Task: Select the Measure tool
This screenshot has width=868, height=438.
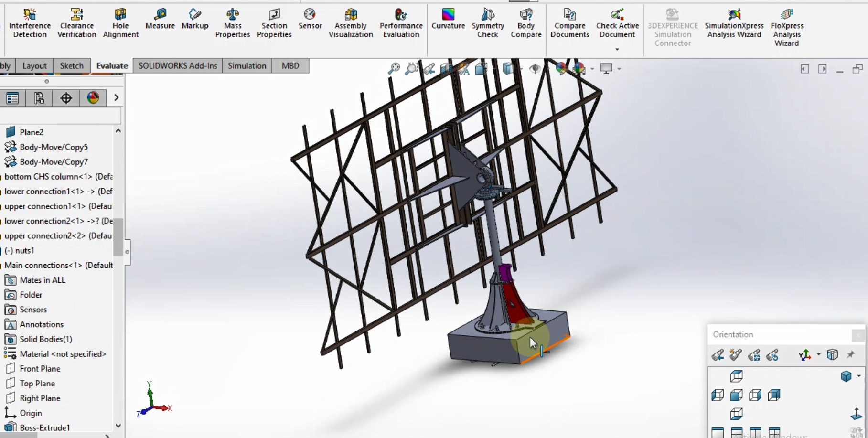Action: click(x=160, y=19)
